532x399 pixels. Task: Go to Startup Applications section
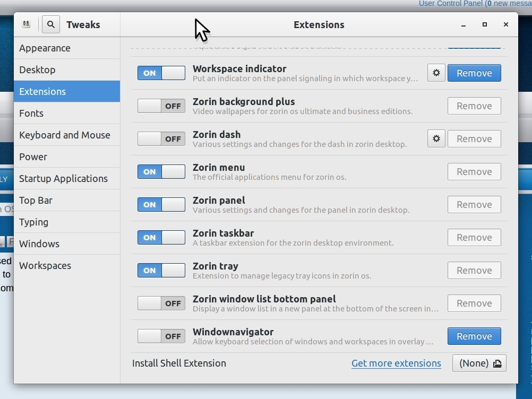coord(63,179)
